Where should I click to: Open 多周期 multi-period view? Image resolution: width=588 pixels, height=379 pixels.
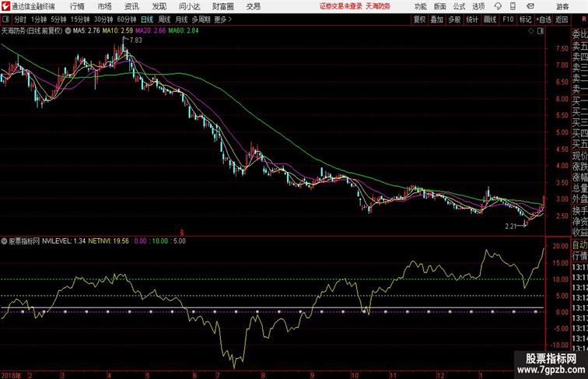click(201, 19)
